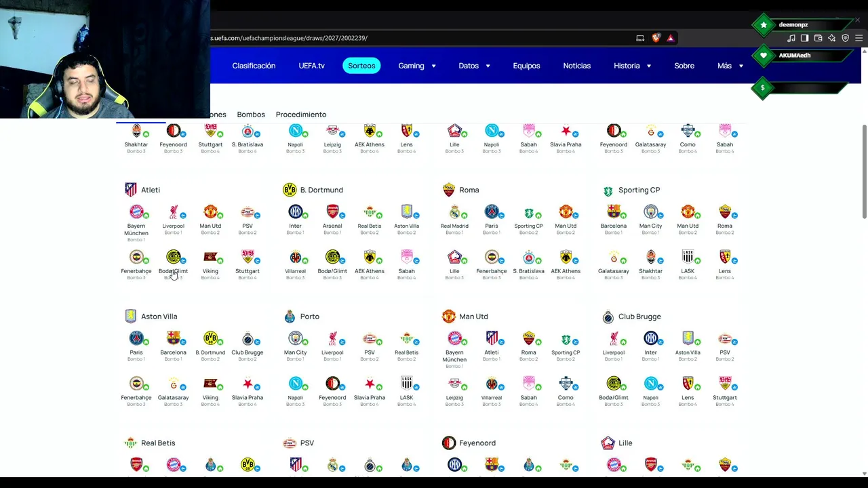Screen dimensions: 868x488
Task: Go to the Equipos menu item
Action: pyautogui.click(x=526, y=66)
